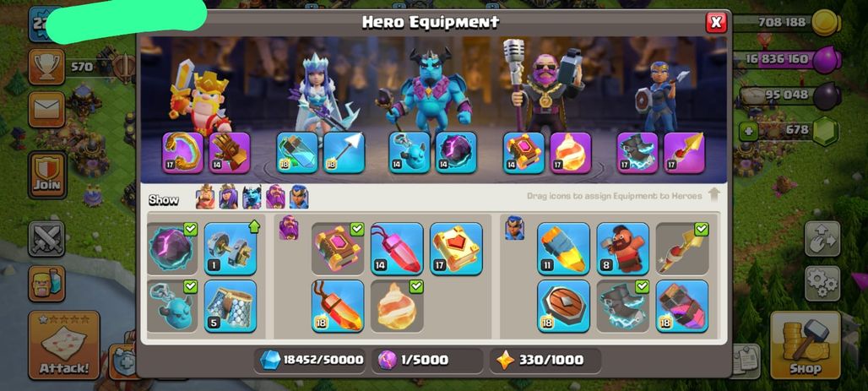
Task: Open the Shop button
Action: pos(806,345)
